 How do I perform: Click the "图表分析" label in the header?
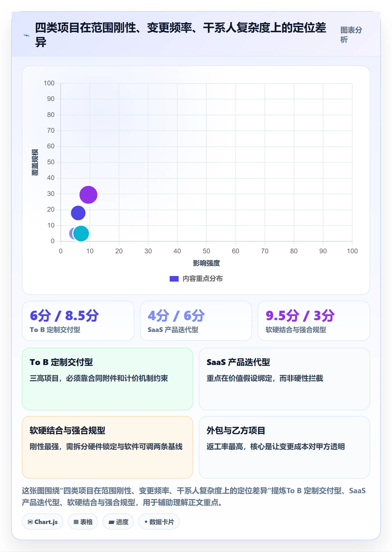(351, 35)
